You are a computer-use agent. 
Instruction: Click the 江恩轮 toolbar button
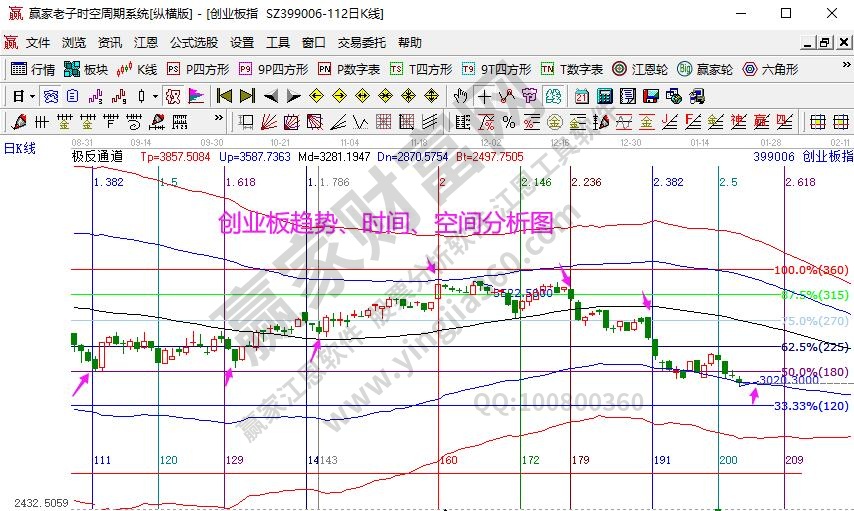tap(632, 69)
